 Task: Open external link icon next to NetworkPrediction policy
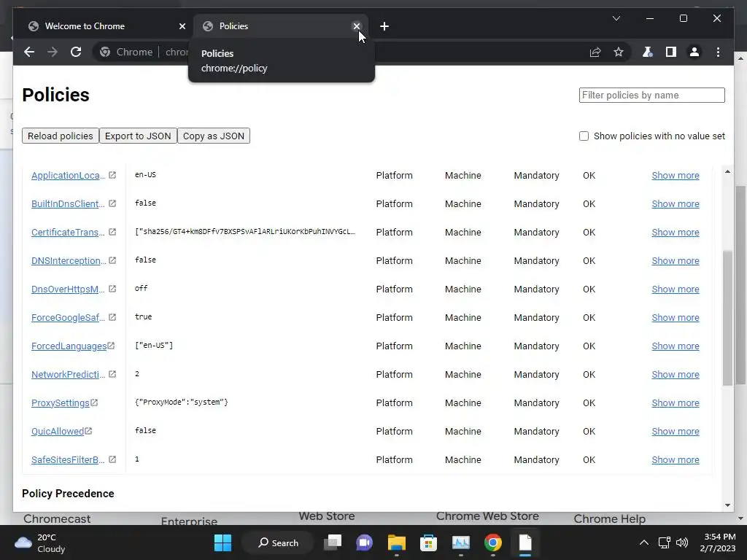point(112,374)
